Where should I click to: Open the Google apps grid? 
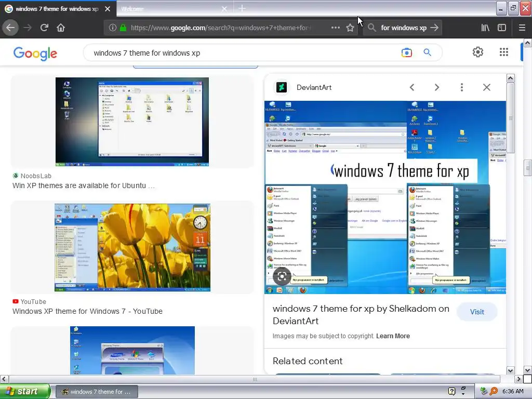pyautogui.click(x=504, y=52)
